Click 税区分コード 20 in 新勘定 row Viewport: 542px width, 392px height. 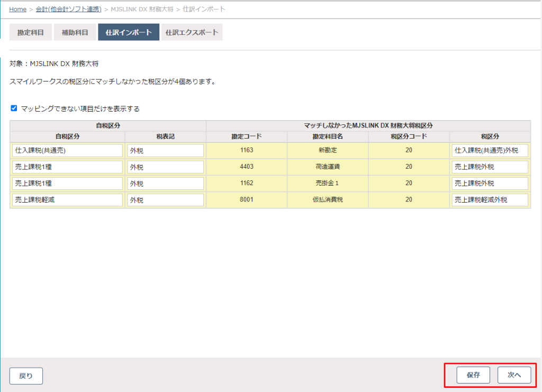[x=409, y=150]
